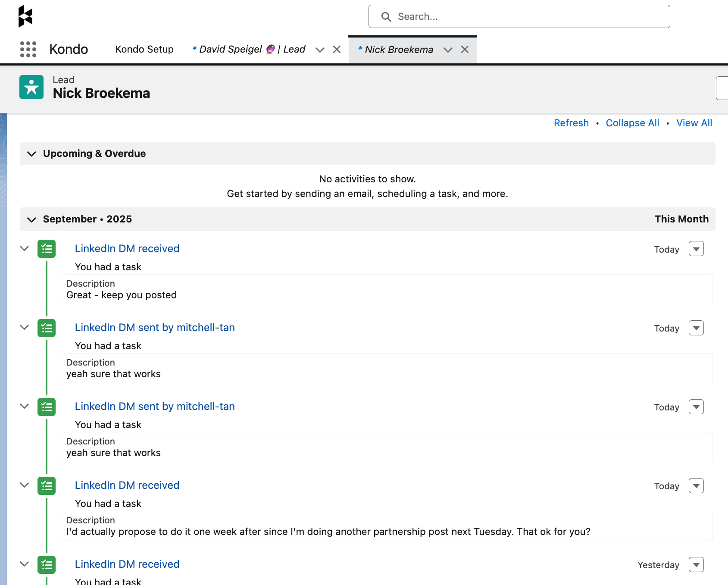Click the Kondo logo icon
The height and width of the screenshot is (585, 728).
pyautogui.click(x=25, y=16)
